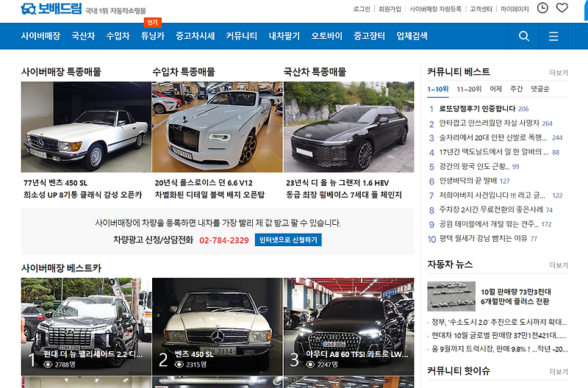Switch to 1~10위 tab
This screenshot has height=388, width=588.
pos(438,89)
